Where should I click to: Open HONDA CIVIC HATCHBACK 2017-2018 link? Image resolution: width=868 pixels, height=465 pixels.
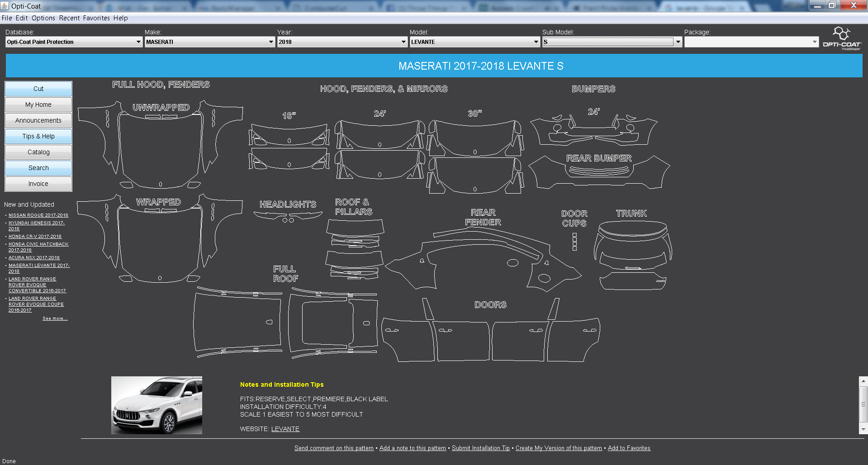[x=38, y=247]
